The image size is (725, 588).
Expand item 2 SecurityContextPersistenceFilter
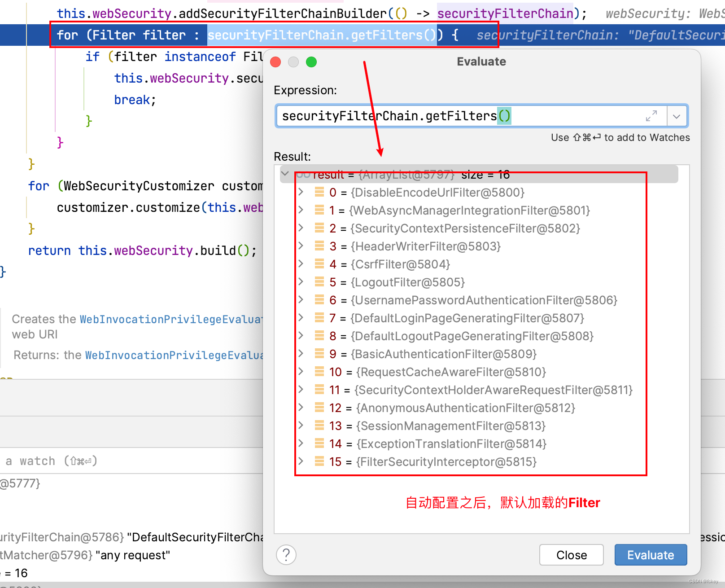coord(301,228)
